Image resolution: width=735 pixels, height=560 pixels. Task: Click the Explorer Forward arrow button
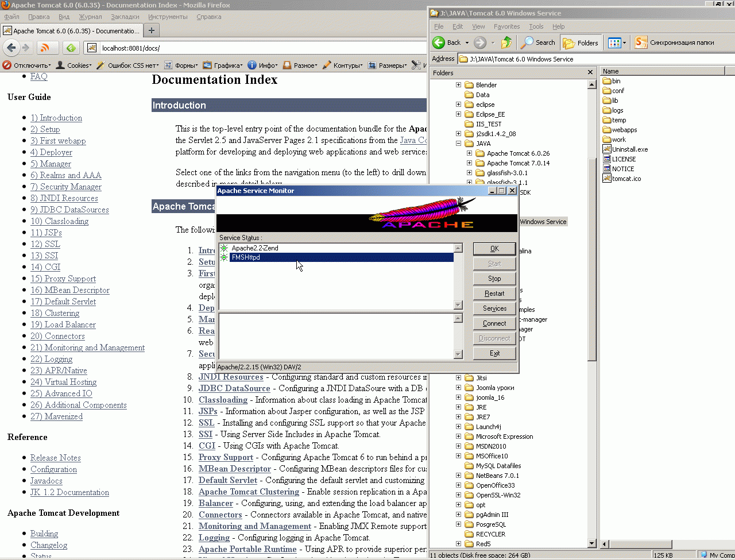[x=480, y=43]
